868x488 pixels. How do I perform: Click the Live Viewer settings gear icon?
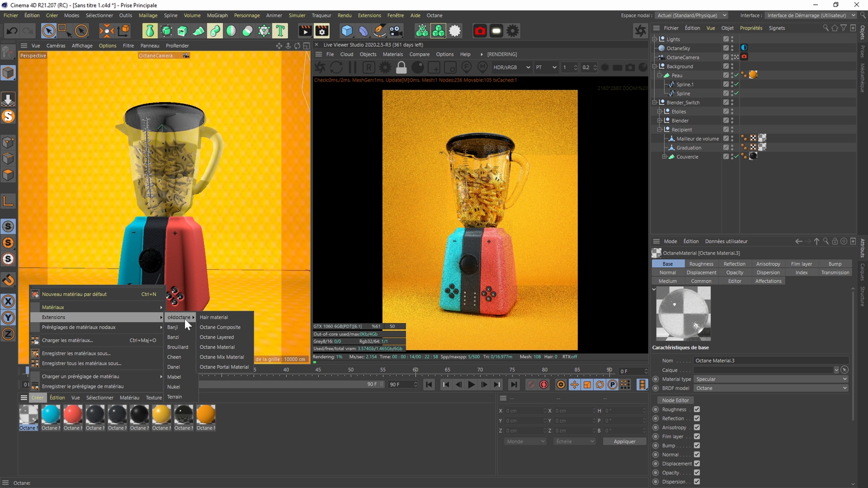pos(385,67)
